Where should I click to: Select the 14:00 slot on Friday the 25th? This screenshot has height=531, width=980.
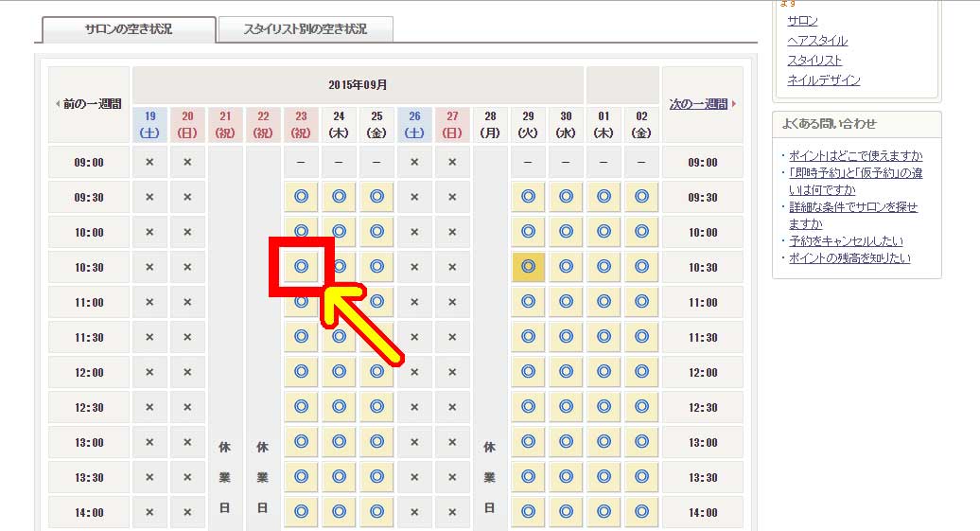click(376, 512)
